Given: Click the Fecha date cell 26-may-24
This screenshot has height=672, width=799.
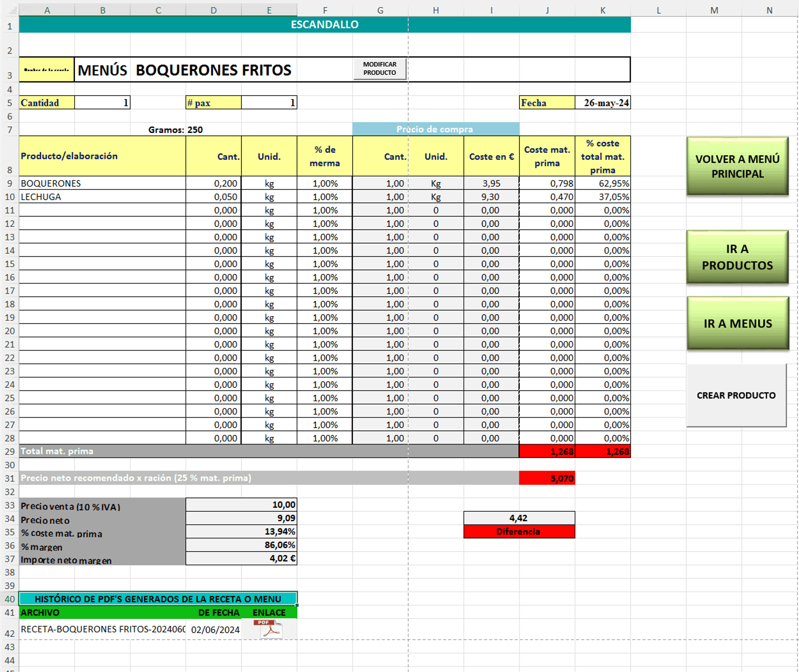Looking at the screenshot, I should [x=603, y=103].
